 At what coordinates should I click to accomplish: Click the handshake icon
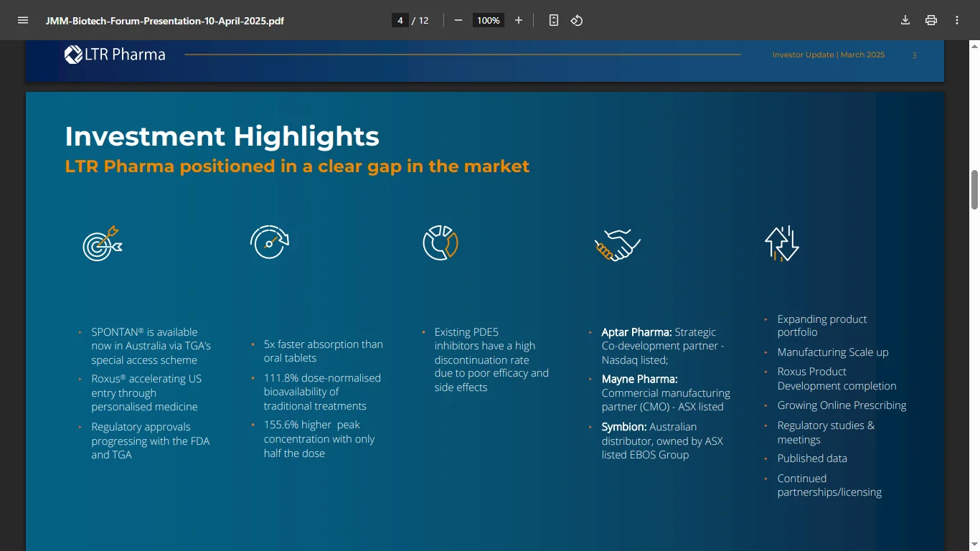[617, 244]
